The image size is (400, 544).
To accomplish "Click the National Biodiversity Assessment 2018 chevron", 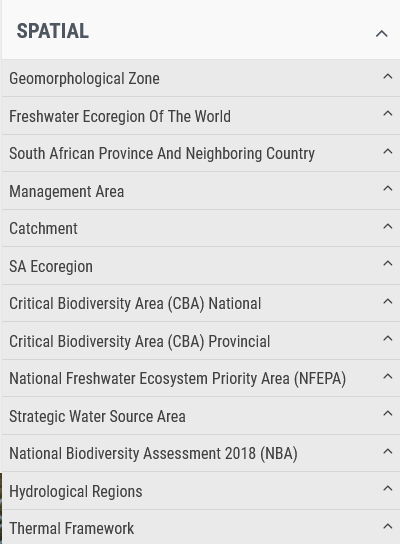I will 388,451.
